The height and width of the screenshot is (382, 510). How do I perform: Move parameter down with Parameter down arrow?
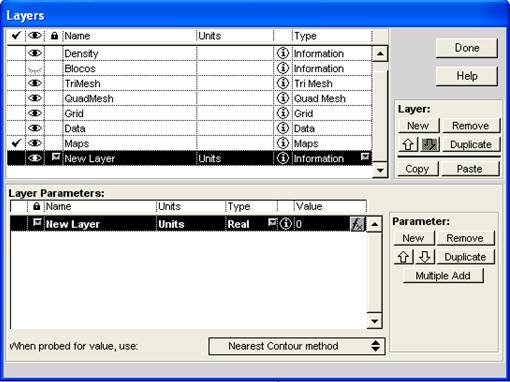[425, 257]
